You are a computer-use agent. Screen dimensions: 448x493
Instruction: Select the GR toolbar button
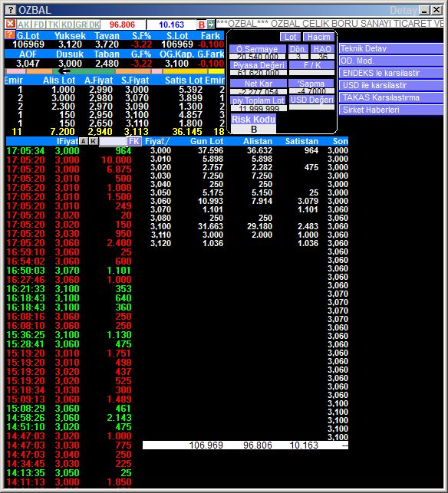pyautogui.click(x=81, y=25)
